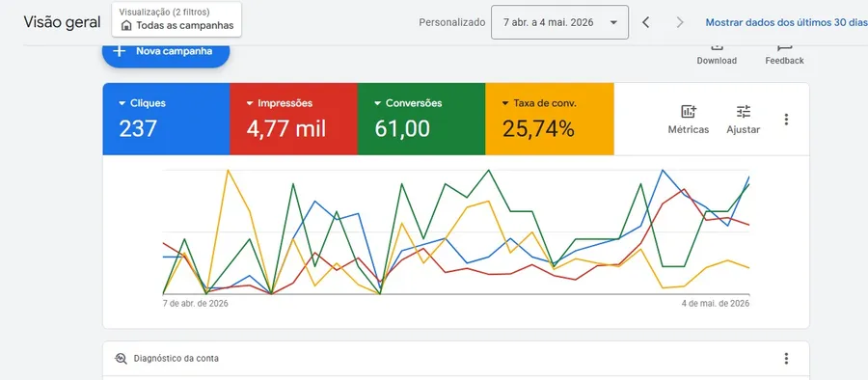Click the Diagnóstico da conta magnifier icon
This screenshot has height=380, width=868.
click(x=121, y=359)
